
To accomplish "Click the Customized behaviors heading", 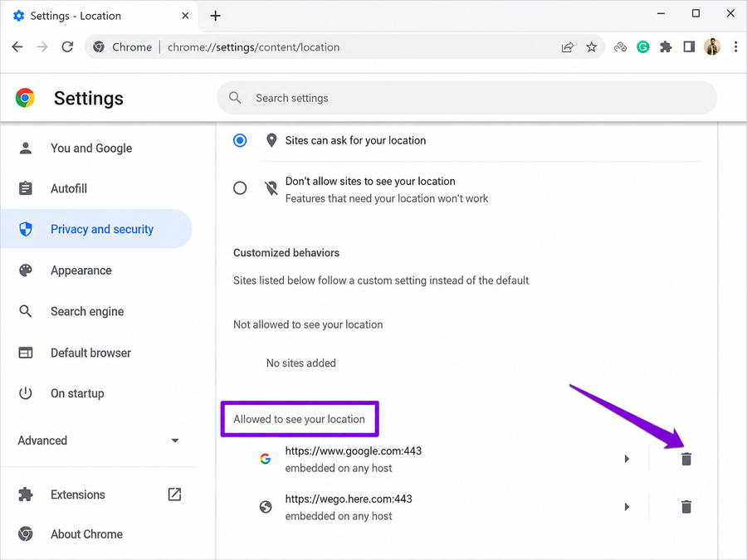I will click(286, 253).
